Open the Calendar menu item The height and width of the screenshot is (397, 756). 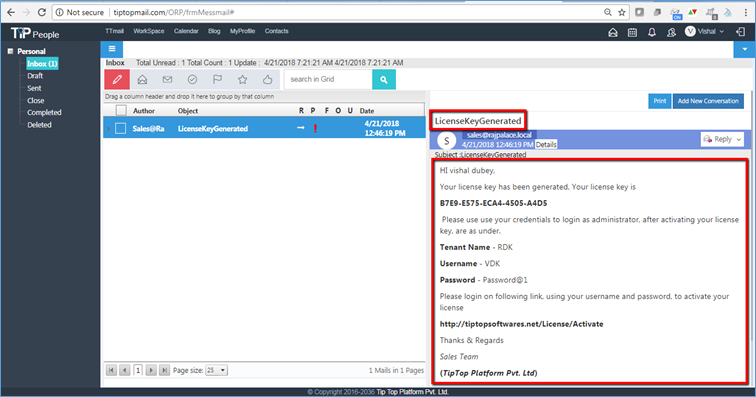click(186, 31)
